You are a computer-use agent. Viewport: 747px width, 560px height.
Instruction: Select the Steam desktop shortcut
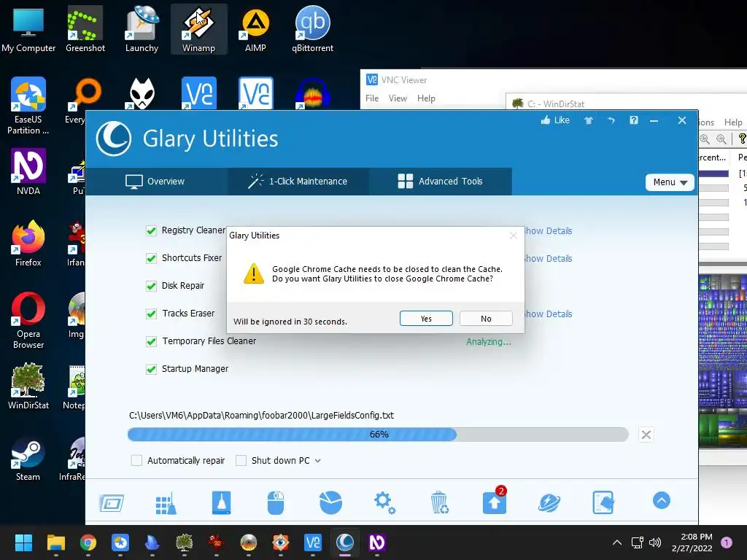pyautogui.click(x=28, y=458)
